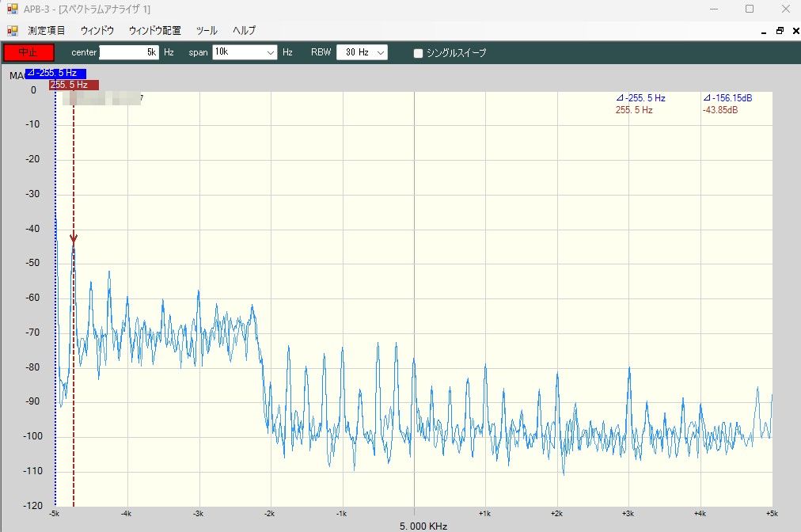Restore down the inner spectrum analyzer window
The width and height of the screenshot is (801, 532).
tap(779, 31)
